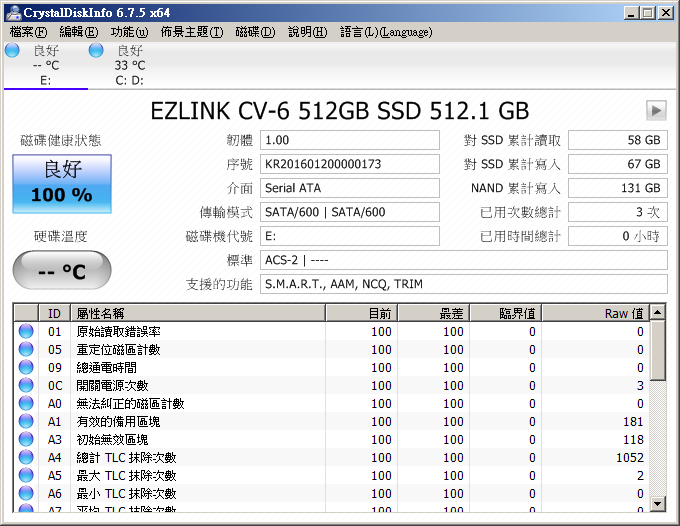Screen dimensions: 680x526
Task: Select the 總計 TLC 抹除次數 attribute row
Action: pos(332,457)
